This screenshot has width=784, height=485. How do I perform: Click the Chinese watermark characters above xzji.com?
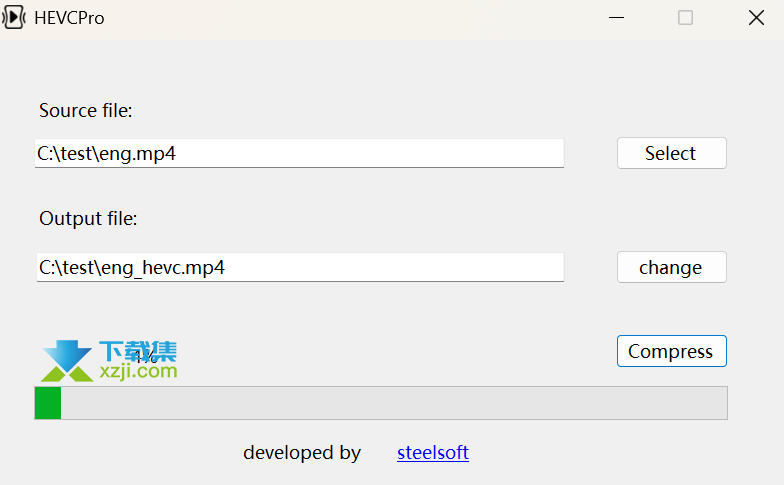click(138, 351)
